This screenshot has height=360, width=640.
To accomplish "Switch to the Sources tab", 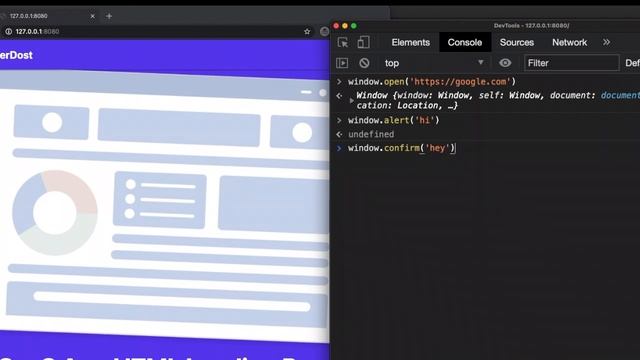I will point(517,42).
